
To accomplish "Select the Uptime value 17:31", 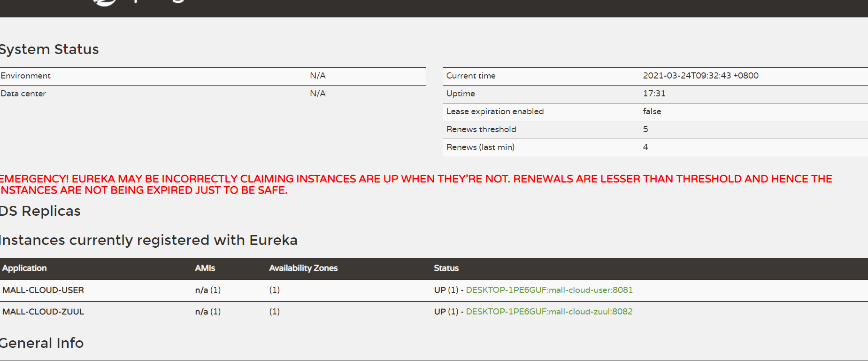I will click(654, 94).
